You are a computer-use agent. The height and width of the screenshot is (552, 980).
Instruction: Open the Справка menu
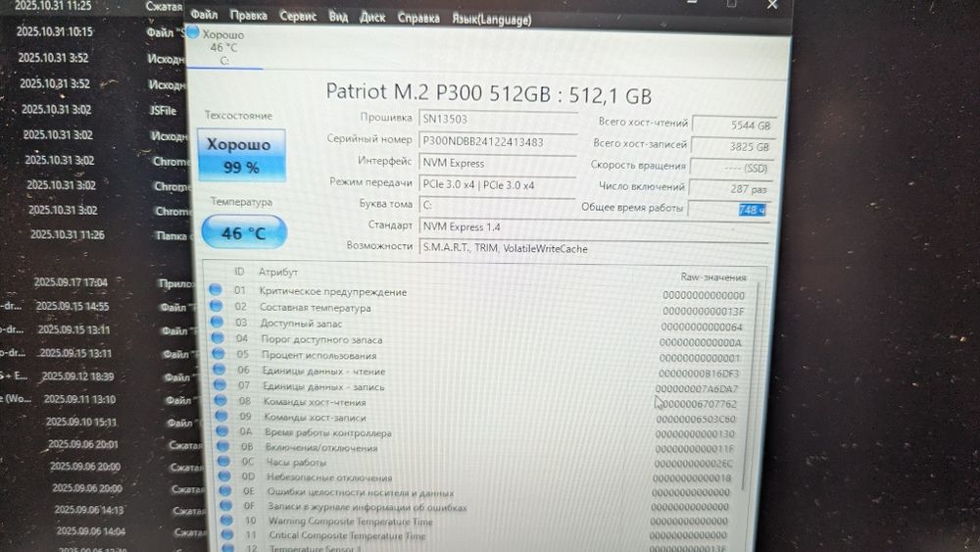[x=418, y=18]
